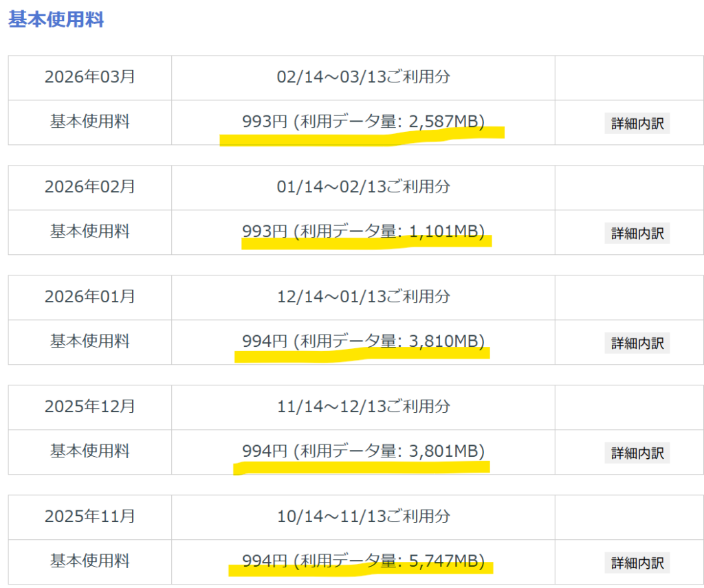Viewport: 704px width, 588px height.
Task: Select the 2025年11月 month cell
Action: pos(90,517)
